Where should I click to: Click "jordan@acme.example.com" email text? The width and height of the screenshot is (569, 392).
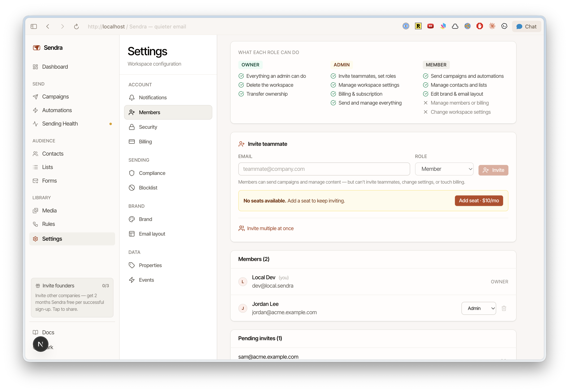tap(284, 312)
